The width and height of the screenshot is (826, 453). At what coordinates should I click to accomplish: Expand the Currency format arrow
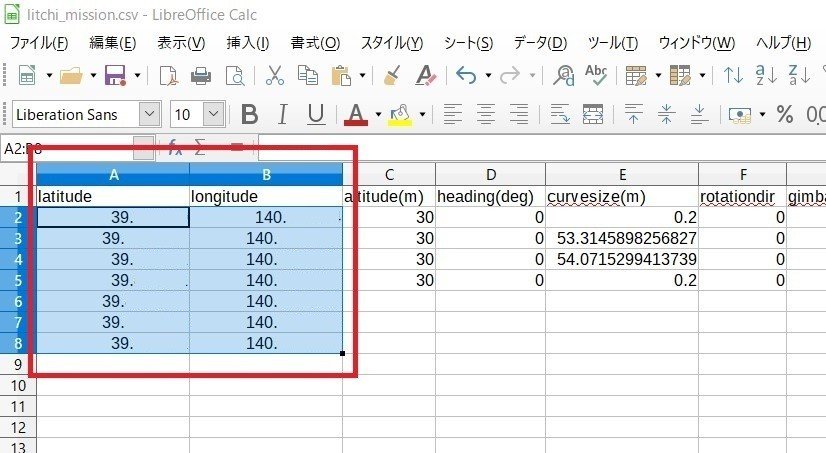point(762,114)
